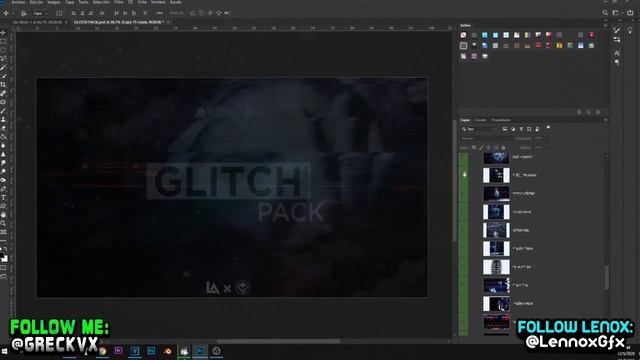The width and height of the screenshot is (640, 360).
Task: Switch to the GLITCH PACK.psd document tab
Action: [x=118, y=22]
